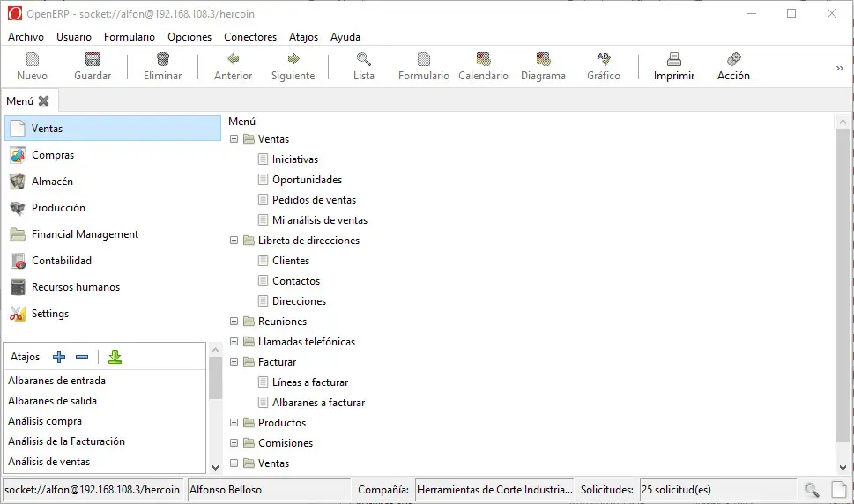Select Settings module

coord(113,314)
